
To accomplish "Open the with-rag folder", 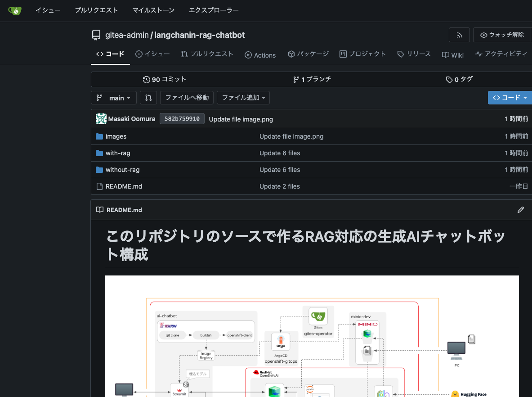I will tap(118, 153).
